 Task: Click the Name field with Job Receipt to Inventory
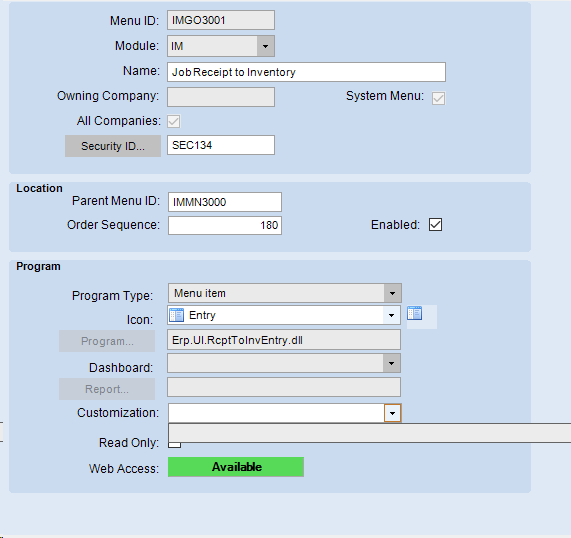pos(306,72)
